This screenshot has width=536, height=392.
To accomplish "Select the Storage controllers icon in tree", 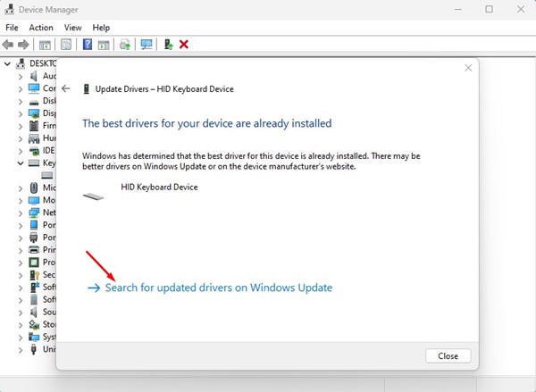I will pos(34,324).
